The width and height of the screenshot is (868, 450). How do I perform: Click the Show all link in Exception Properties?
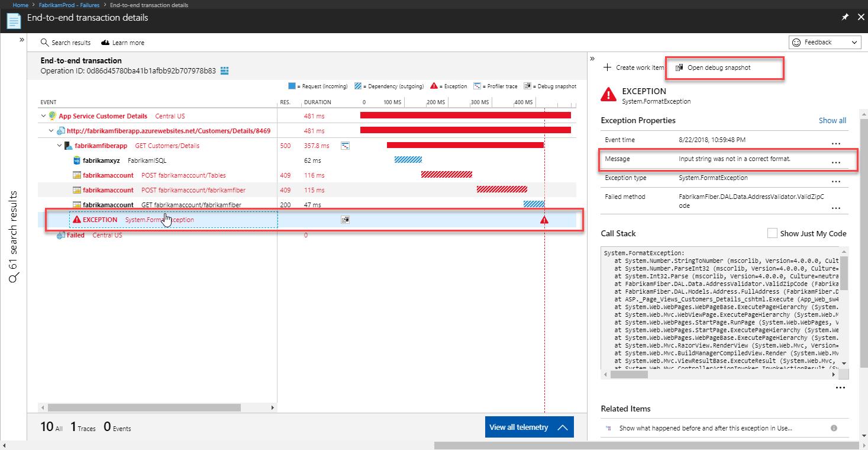click(x=832, y=120)
